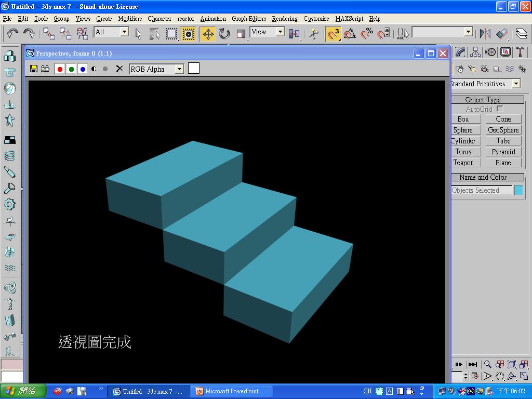Open Selection Filter dropdown showing All

pyautogui.click(x=111, y=32)
